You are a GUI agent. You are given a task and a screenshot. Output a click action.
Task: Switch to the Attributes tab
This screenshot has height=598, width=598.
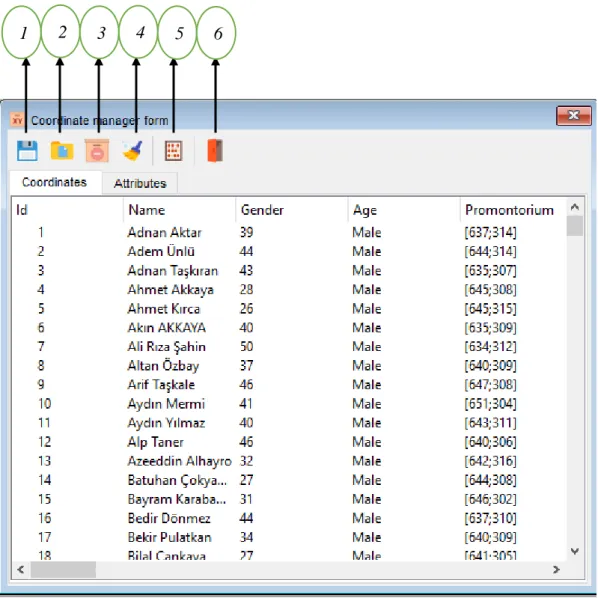[x=140, y=183]
